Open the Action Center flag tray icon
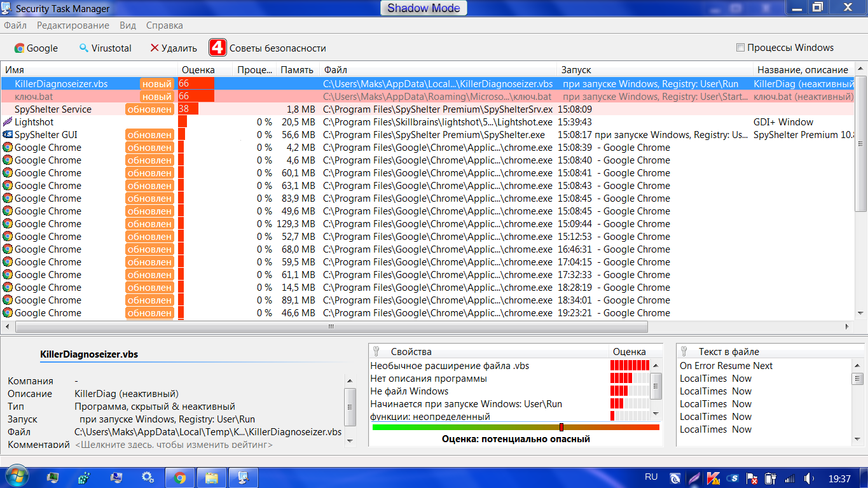868x488 pixels. [x=752, y=478]
